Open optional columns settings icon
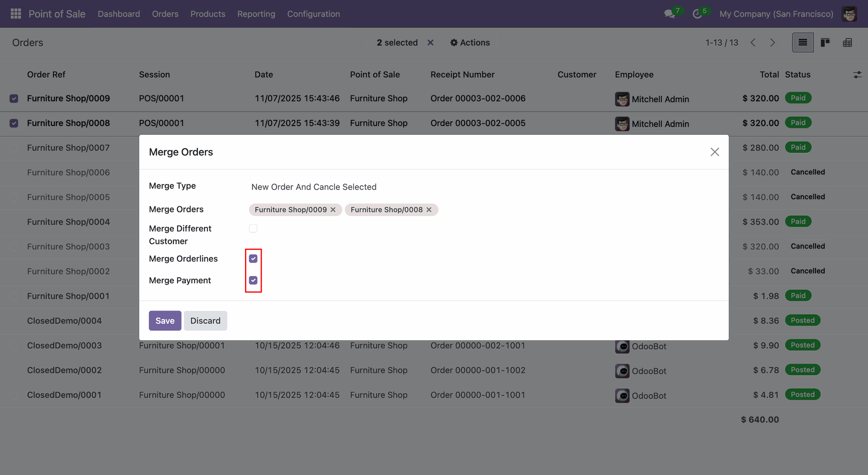Image resolution: width=868 pixels, height=475 pixels. tap(857, 75)
